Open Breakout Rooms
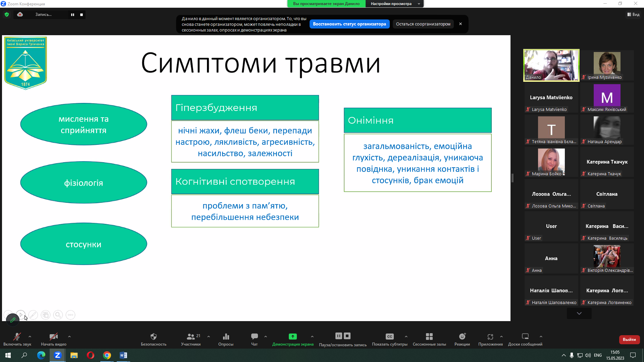This screenshot has width=644, height=362. (x=429, y=337)
